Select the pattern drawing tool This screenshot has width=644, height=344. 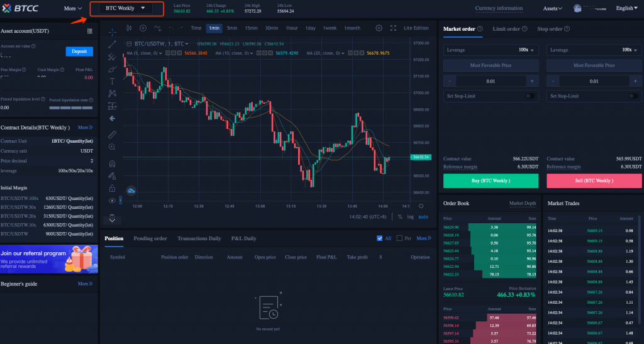point(112,94)
